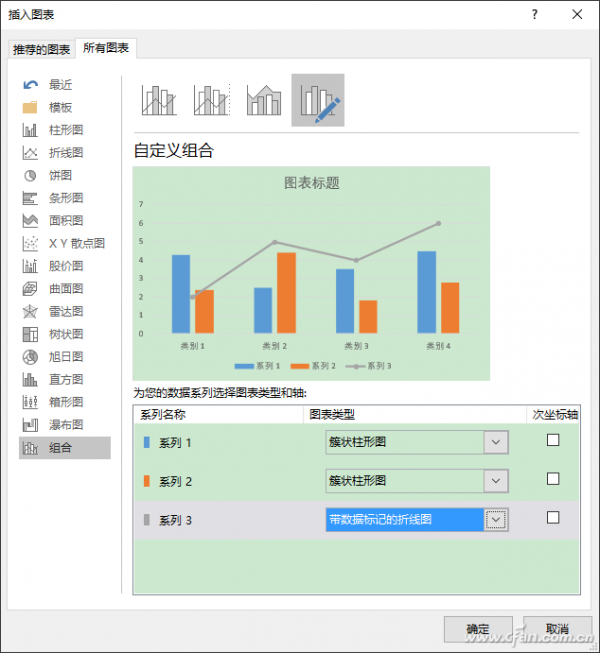Select the Histogram (直方图) icon
Screen dimensions: 600x653
point(30,379)
